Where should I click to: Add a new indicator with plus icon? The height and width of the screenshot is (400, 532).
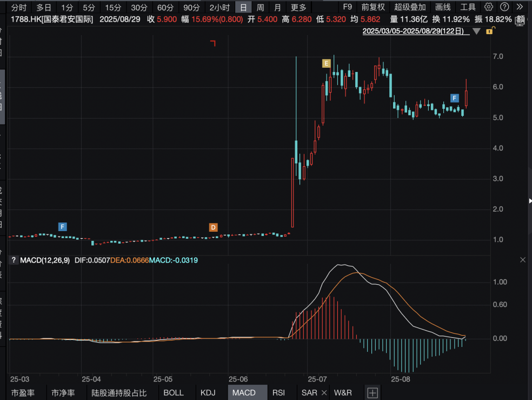pos(373,393)
